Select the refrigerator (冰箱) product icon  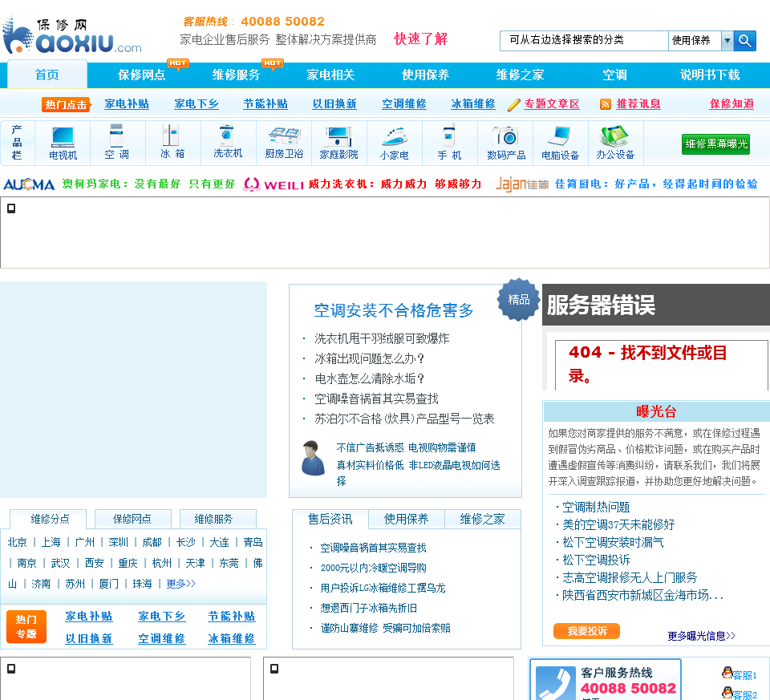click(172, 136)
